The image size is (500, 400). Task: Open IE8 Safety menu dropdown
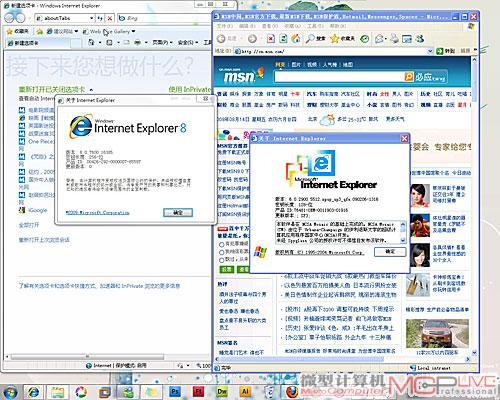[188, 42]
